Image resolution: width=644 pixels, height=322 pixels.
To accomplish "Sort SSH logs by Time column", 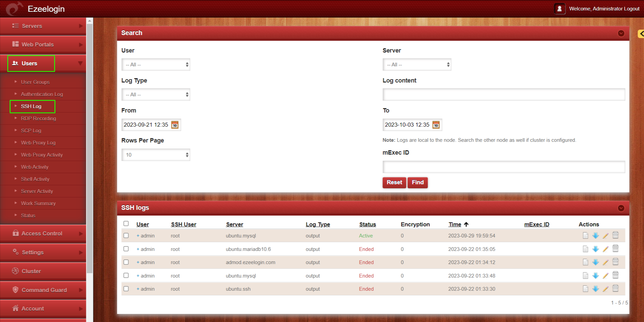I will coord(455,224).
